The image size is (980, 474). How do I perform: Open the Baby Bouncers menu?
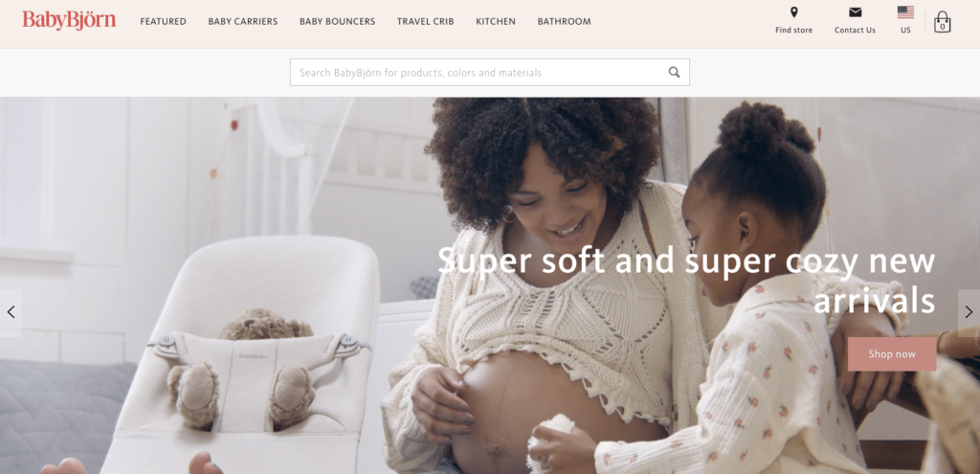pos(338,21)
